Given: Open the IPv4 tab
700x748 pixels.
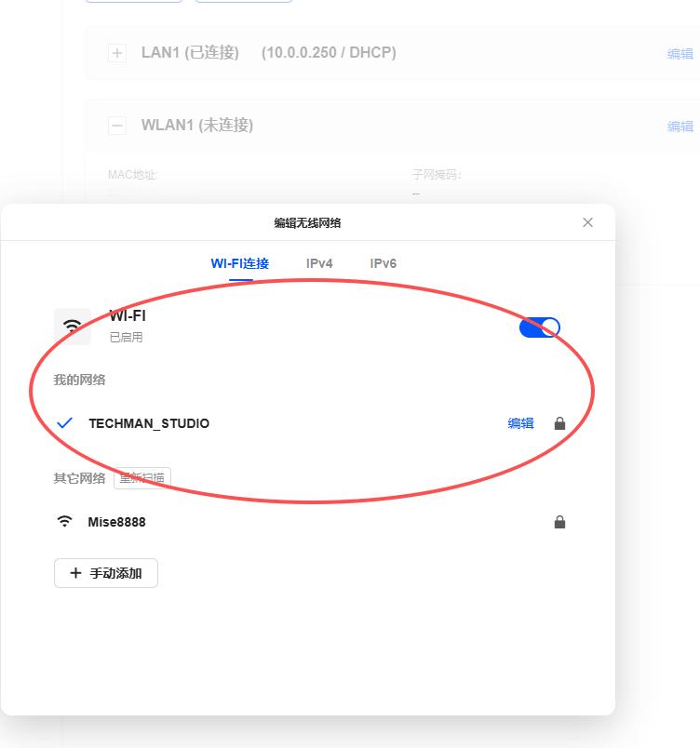Looking at the screenshot, I should click(x=319, y=263).
